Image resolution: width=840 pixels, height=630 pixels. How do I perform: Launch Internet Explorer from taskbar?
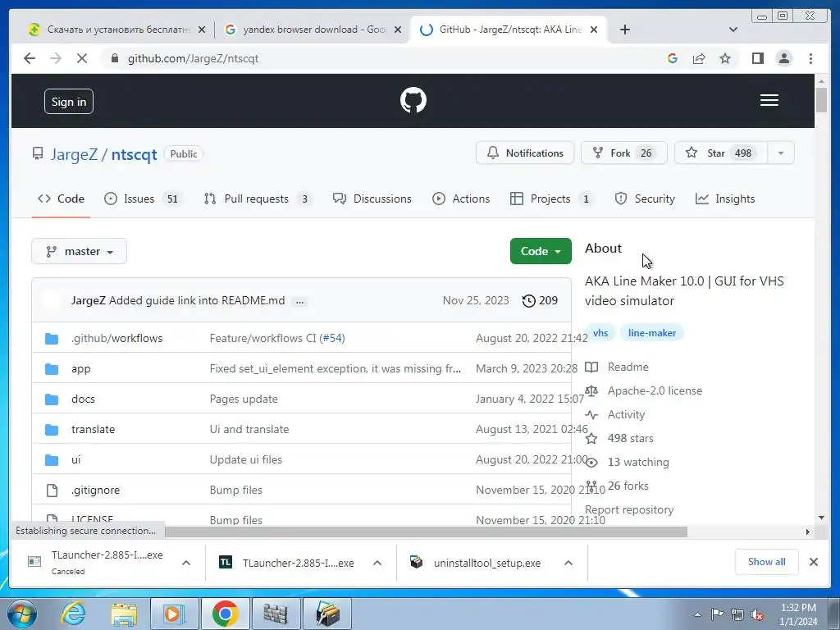tap(73, 614)
